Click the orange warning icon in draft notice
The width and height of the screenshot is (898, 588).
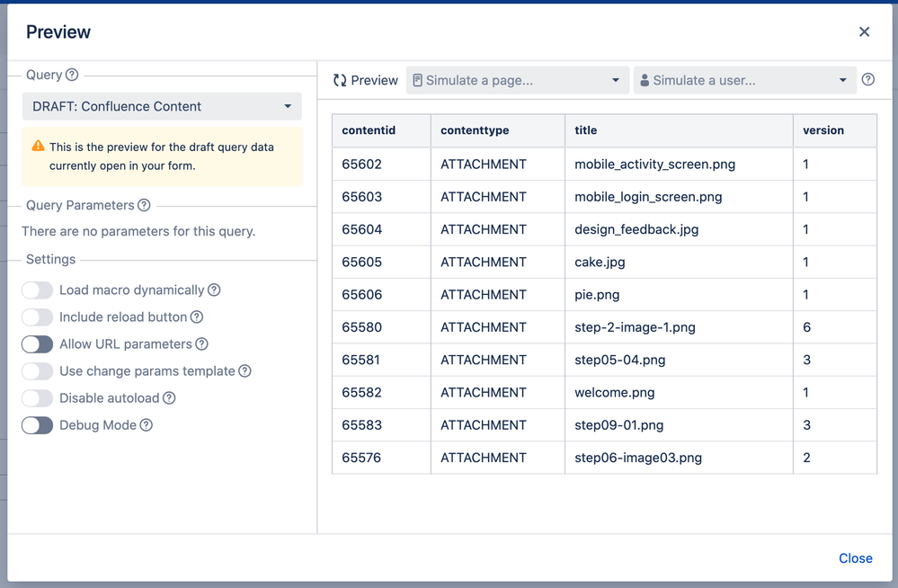38,146
